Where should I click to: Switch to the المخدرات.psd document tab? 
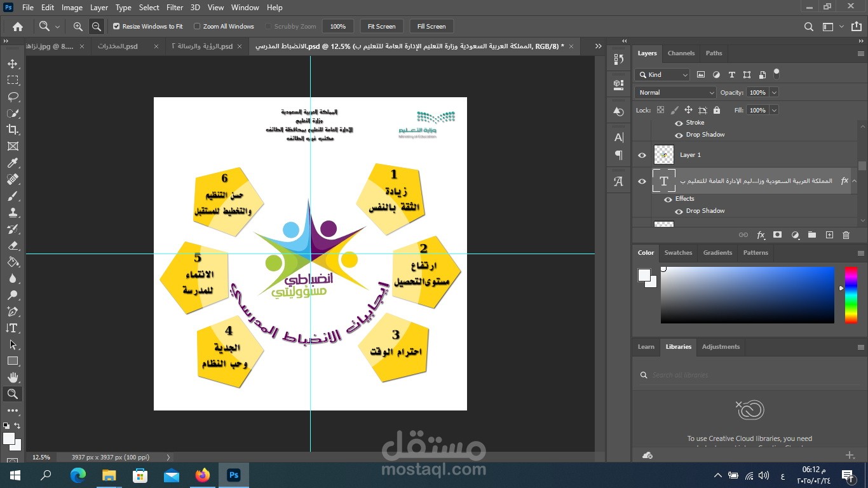[118, 46]
